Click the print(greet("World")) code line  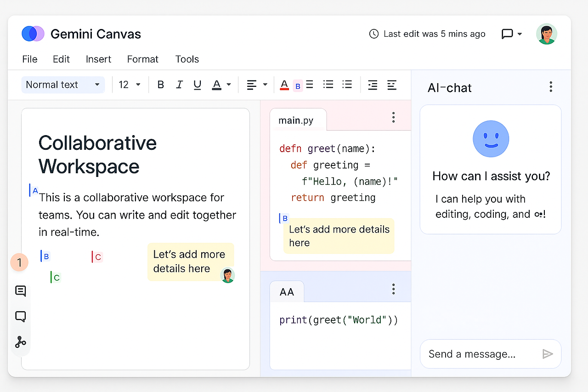pos(339,320)
